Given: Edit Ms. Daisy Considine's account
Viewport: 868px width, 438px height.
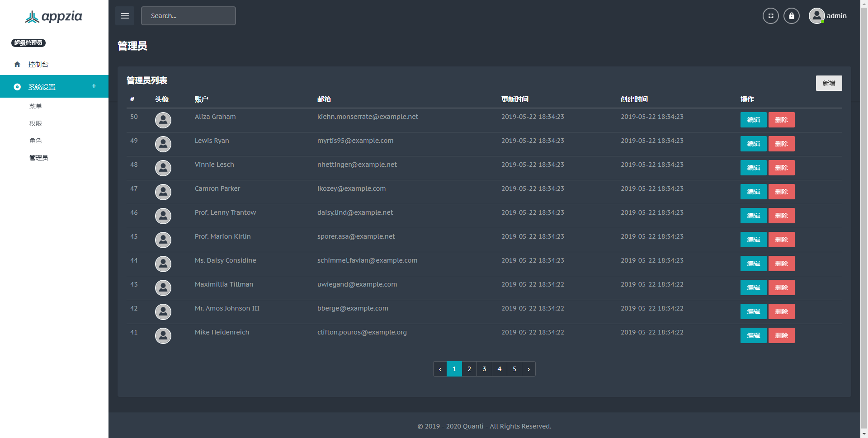Looking at the screenshot, I should tap(754, 264).
